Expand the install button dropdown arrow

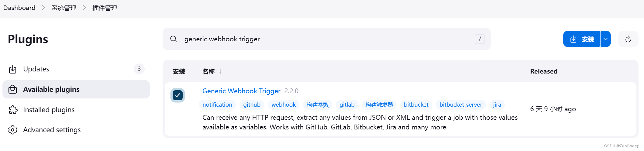tap(605, 39)
